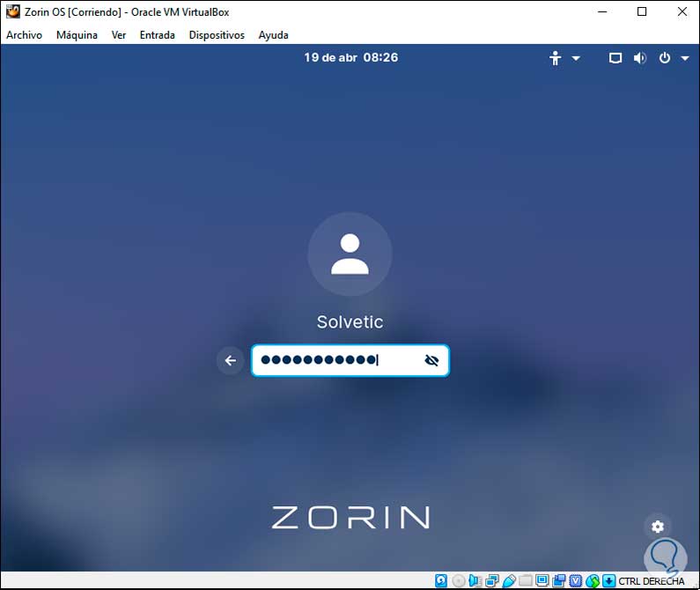
Task: Open the accessibility person icon menu
Action: [556, 58]
